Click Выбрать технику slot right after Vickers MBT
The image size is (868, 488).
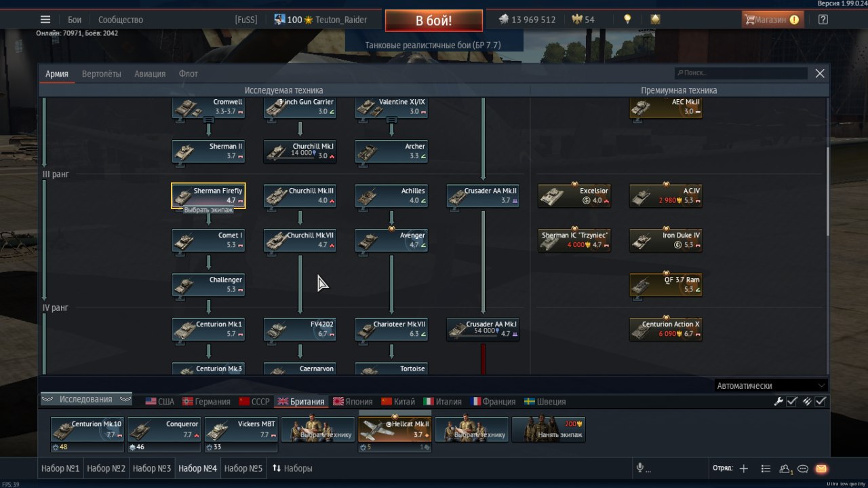point(318,430)
